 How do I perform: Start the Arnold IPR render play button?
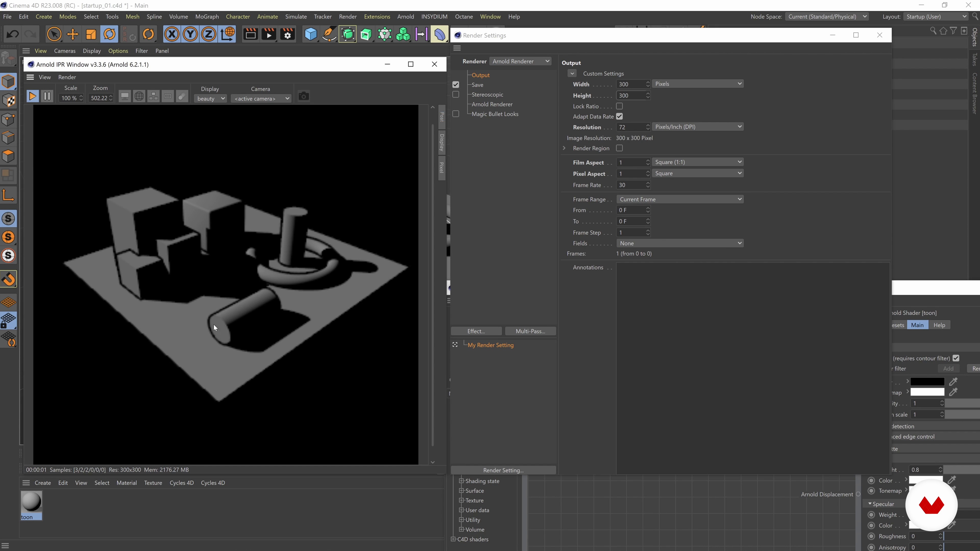(x=33, y=96)
